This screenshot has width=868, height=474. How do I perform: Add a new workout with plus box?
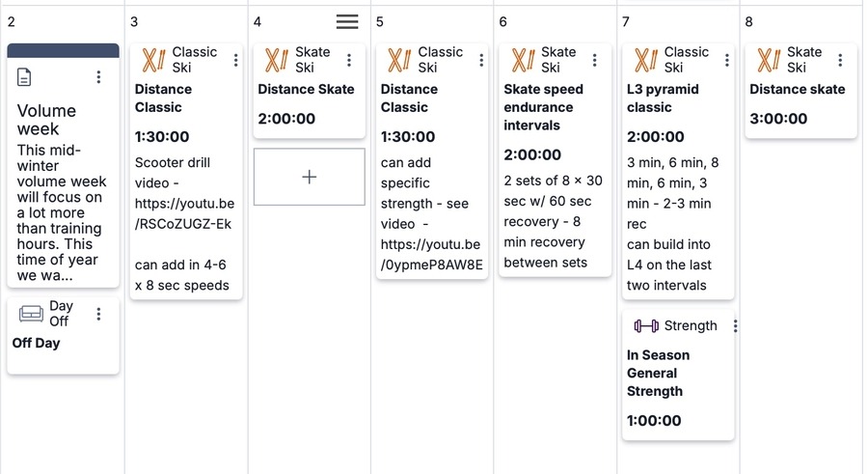(x=309, y=177)
